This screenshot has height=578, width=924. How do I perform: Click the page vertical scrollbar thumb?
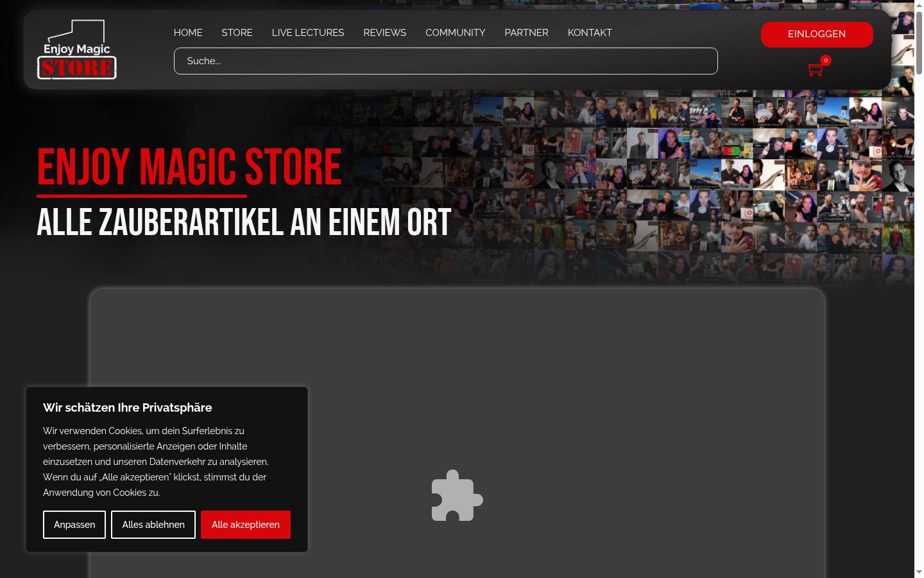(919, 42)
